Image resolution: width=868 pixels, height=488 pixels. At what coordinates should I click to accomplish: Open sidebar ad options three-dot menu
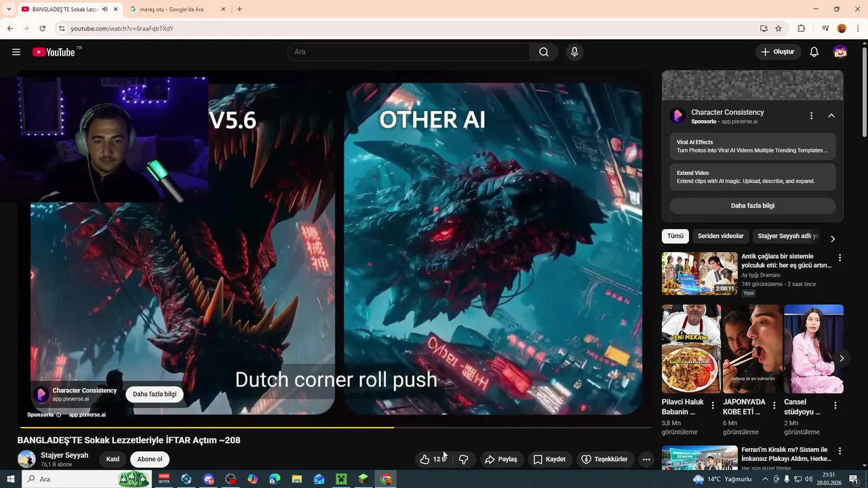pyautogui.click(x=811, y=116)
